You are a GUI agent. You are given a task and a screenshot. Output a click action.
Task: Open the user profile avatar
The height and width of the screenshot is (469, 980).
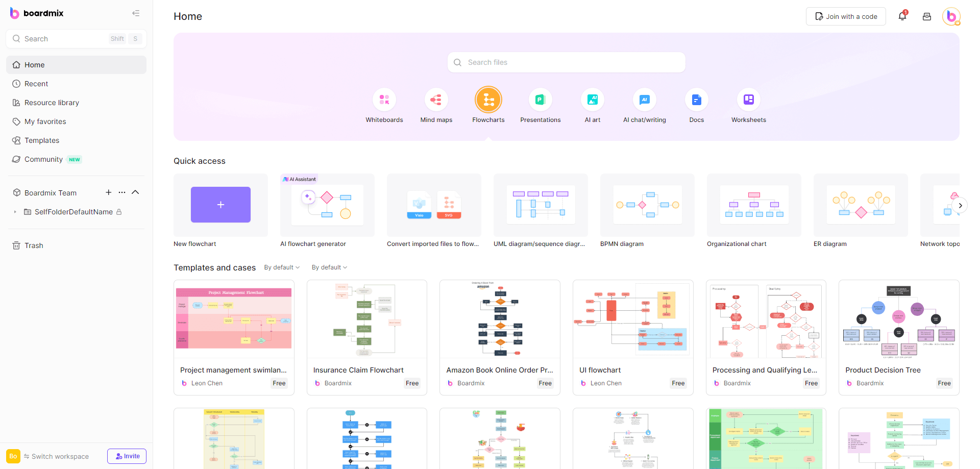(951, 16)
